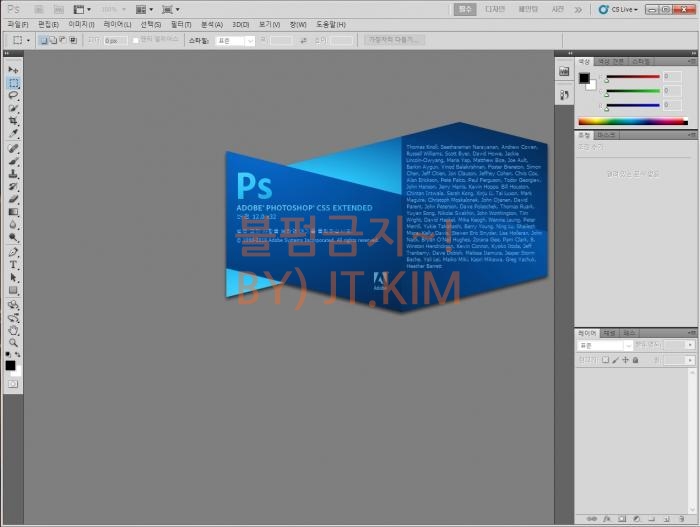This screenshot has height=527, width=700.
Task: Select the Type tool
Action: click(x=13, y=265)
